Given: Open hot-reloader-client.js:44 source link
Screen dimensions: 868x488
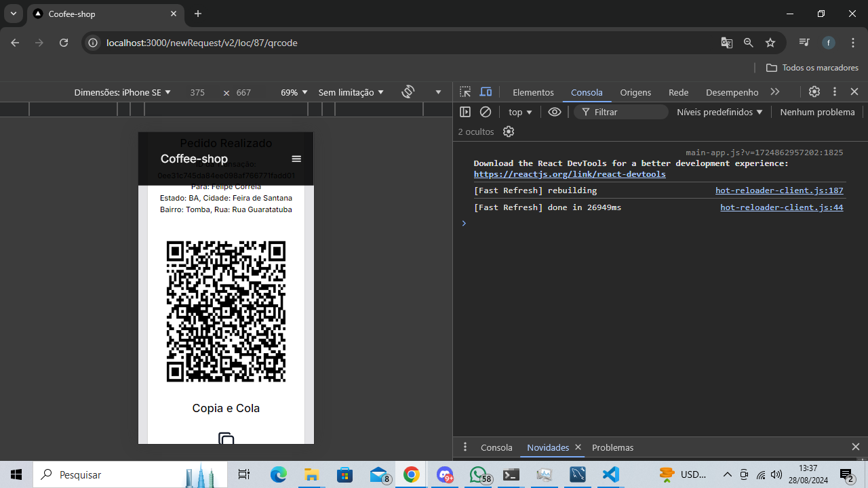Looking at the screenshot, I should click(x=781, y=207).
